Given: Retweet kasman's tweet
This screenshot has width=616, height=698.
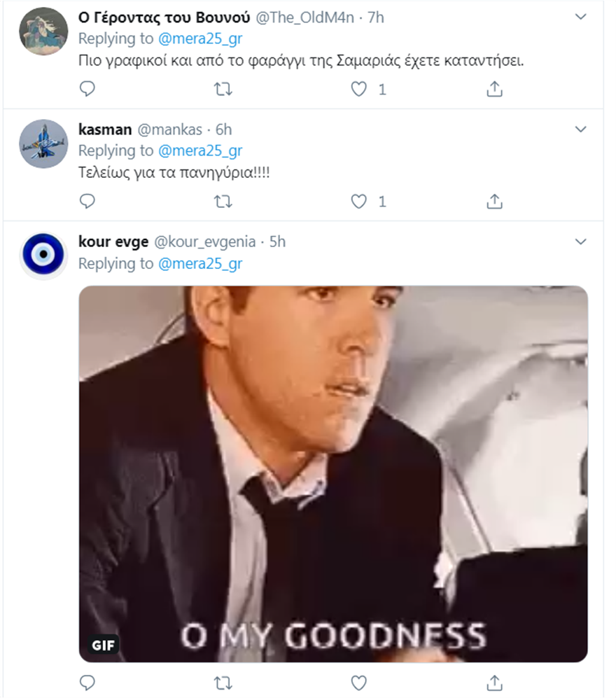Looking at the screenshot, I should pos(223,202).
